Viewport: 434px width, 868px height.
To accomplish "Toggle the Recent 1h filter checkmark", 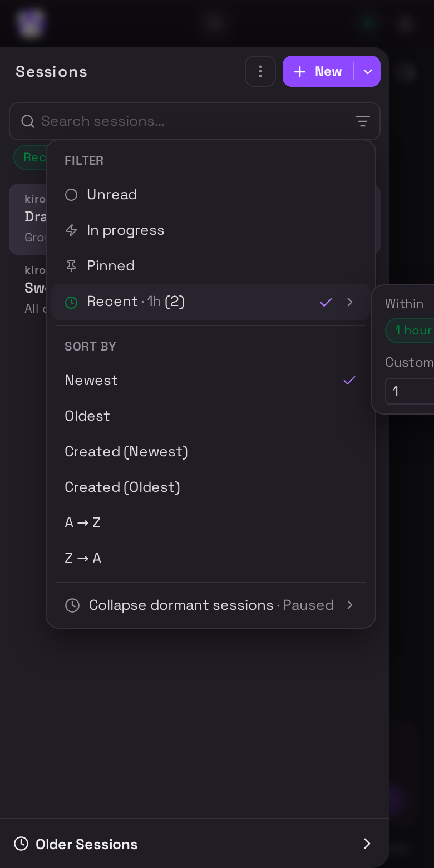I will [326, 302].
